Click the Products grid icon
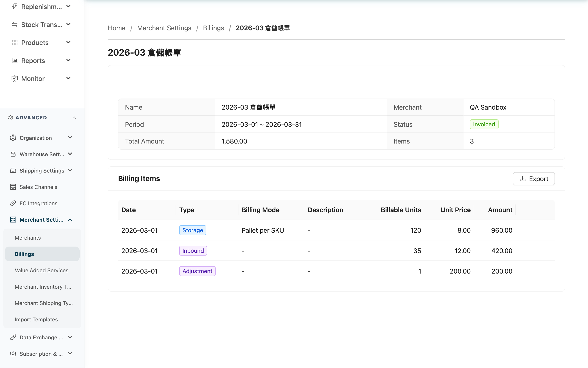 pos(14,43)
